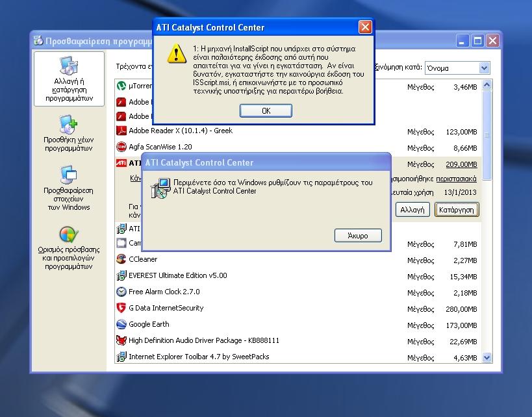Select Adobe Reader X (10.1.4) - Greek entry

click(x=181, y=131)
